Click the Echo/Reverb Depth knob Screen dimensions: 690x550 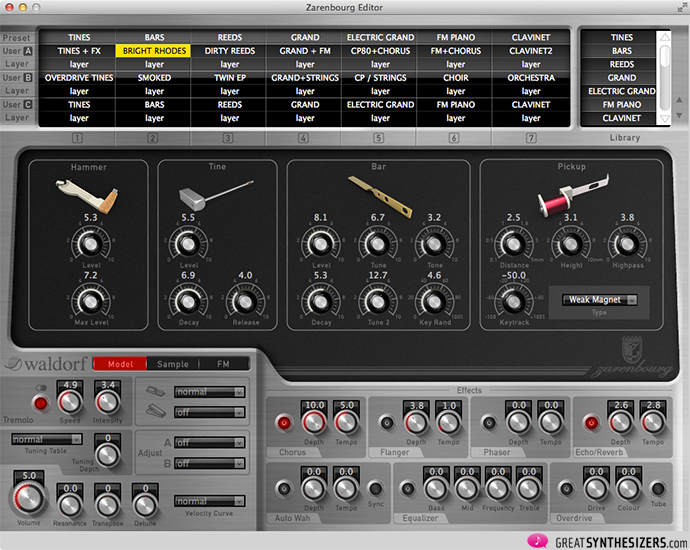tap(621, 424)
